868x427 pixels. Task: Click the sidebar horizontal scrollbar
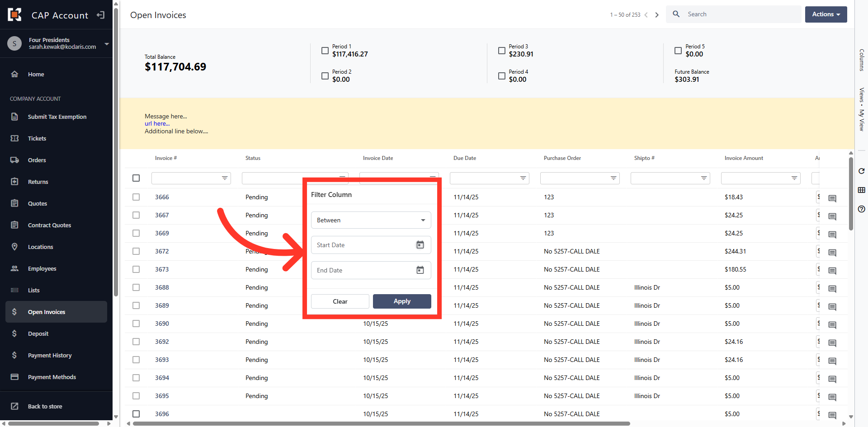coord(54,423)
